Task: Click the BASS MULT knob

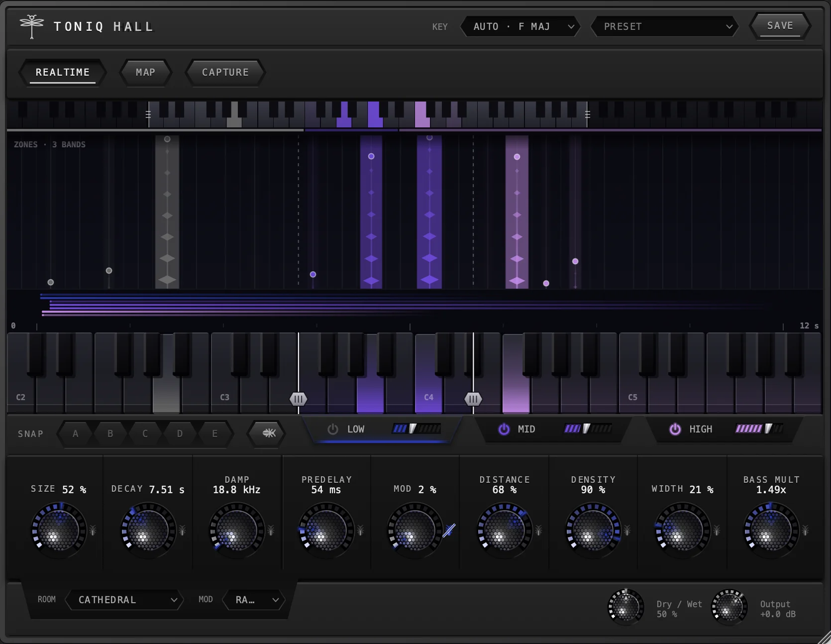Action: pos(771,530)
